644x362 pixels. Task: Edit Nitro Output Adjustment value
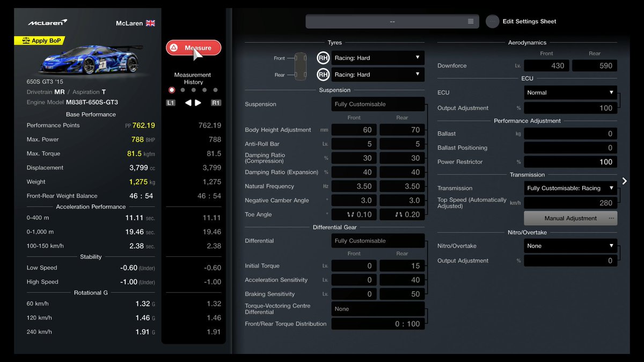coord(570,261)
